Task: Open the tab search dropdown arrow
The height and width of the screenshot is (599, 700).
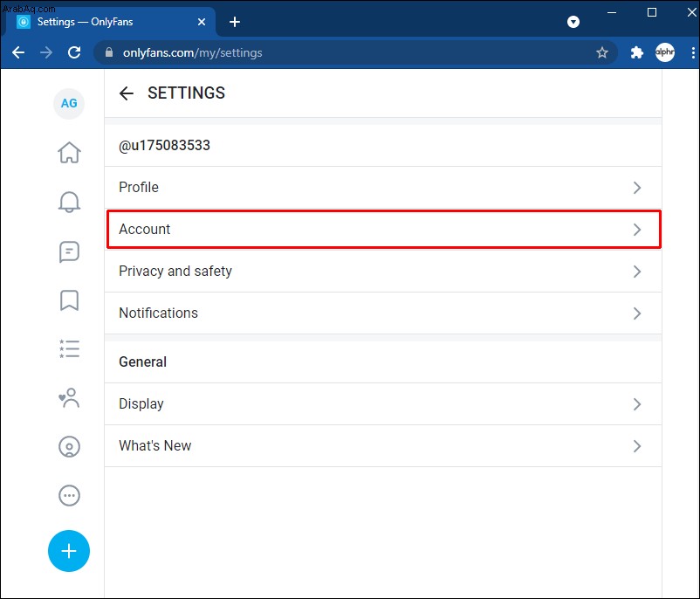Action: (x=573, y=22)
